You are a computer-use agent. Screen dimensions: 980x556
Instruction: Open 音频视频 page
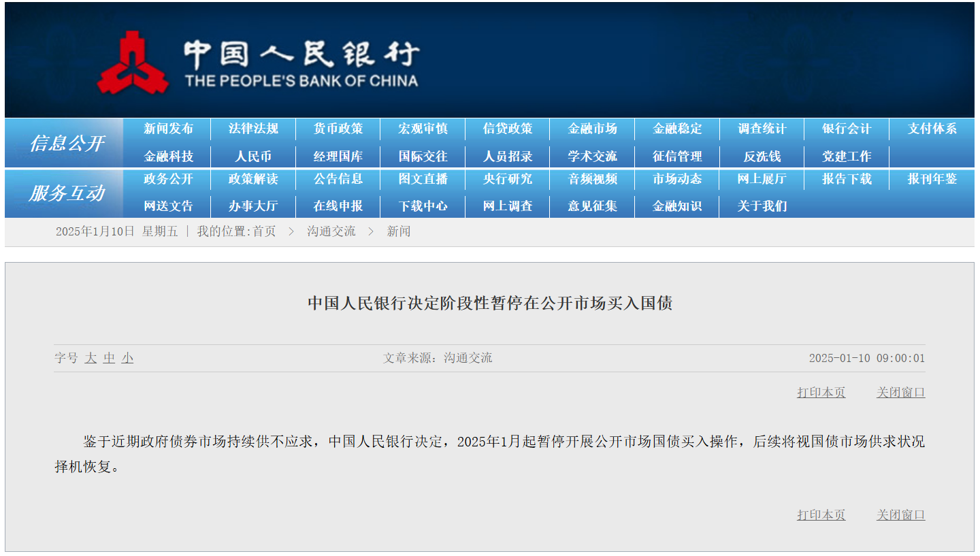point(593,179)
